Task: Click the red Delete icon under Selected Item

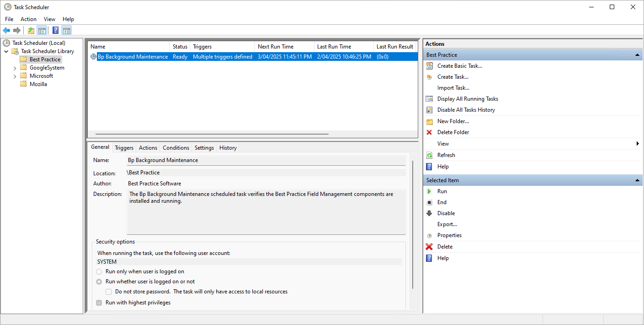Action: coord(429,247)
